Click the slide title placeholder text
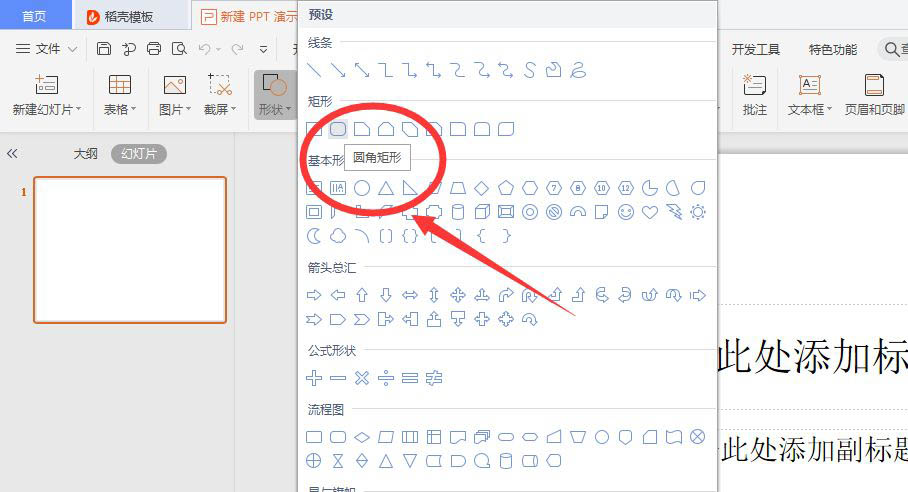This screenshot has width=908, height=492. click(812, 357)
